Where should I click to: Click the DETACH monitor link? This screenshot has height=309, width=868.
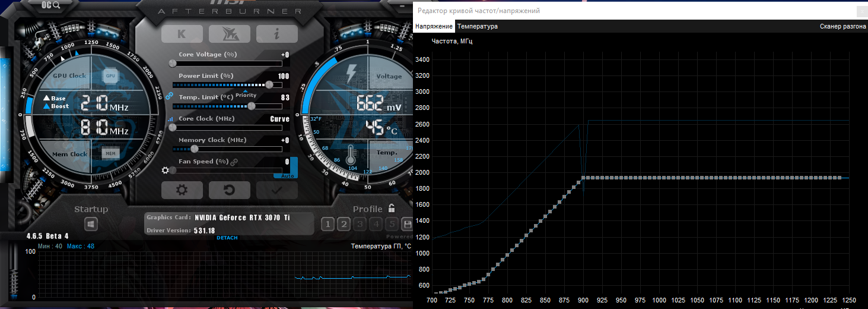point(227,238)
